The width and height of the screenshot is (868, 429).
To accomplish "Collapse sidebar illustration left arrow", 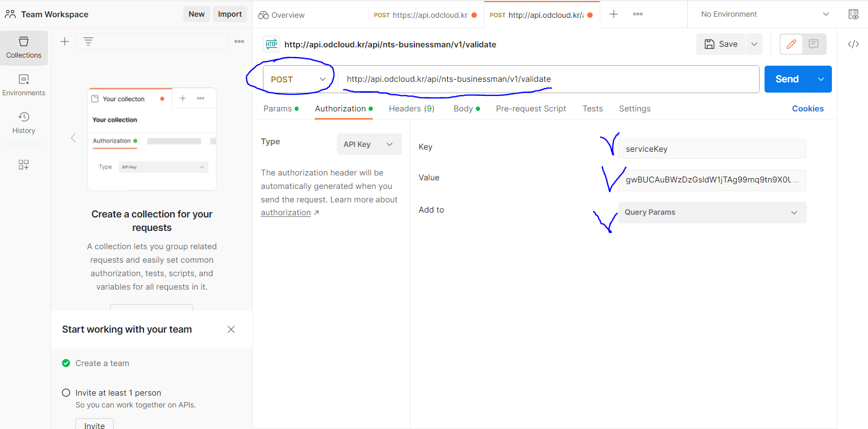I will click(73, 138).
